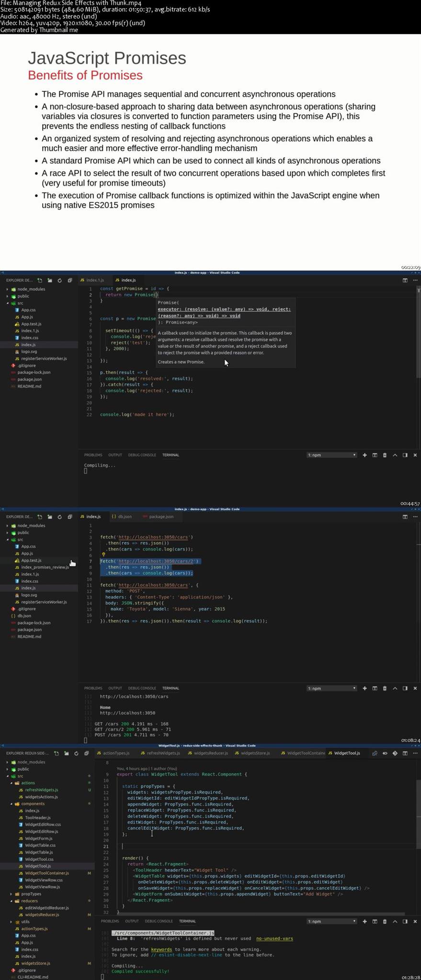Refresh explorer in the fetch-code VS Code window
Image resolution: width=421 pixels, height=980 pixels.
[x=59, y=517]
